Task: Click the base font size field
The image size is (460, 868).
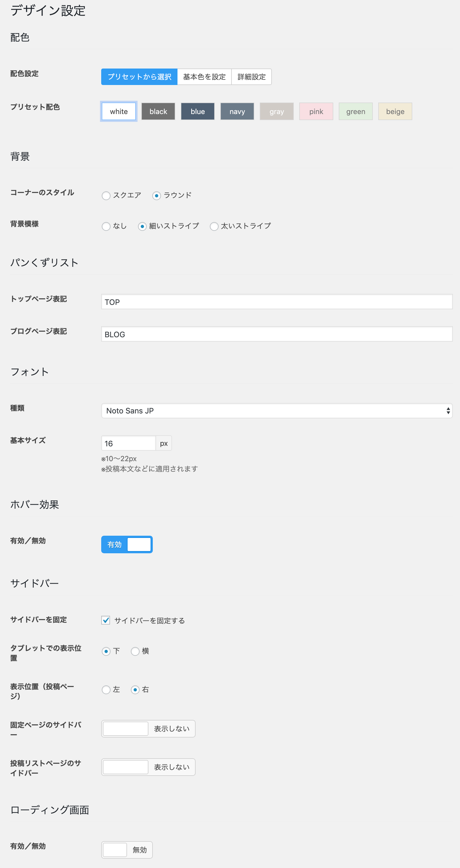Action: (x=128, y=443)
